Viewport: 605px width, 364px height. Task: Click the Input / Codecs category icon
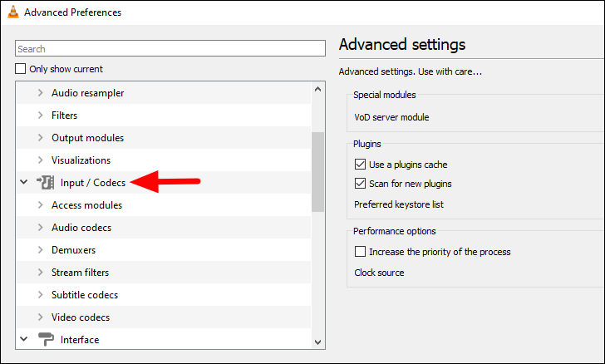click(x=46, y=182)
